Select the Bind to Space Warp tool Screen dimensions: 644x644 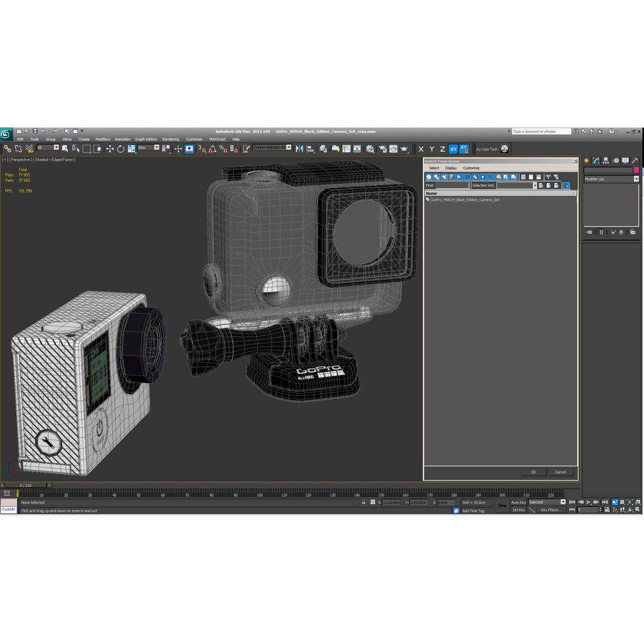[x=29, y=148]
